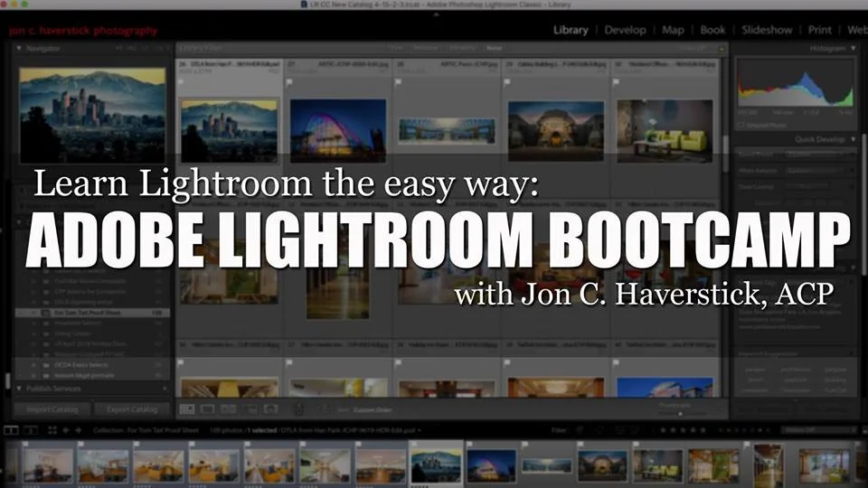Viewport: 868px width, 488px height.
Task: Expand the DCDA Exacs Selects collection arrow
Action: pos(33,365)
